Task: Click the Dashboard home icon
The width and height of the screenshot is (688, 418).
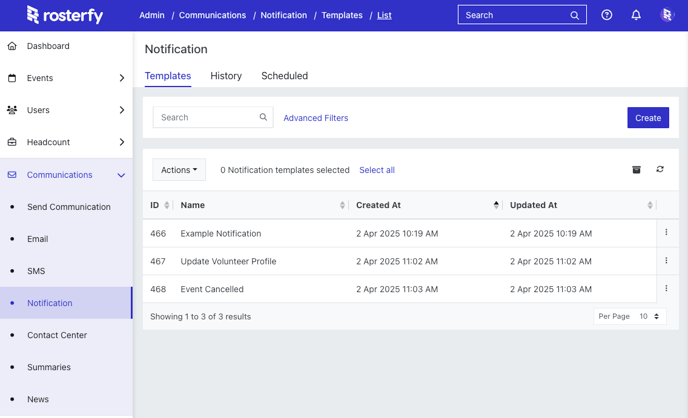Action: [x=12, y=46]
